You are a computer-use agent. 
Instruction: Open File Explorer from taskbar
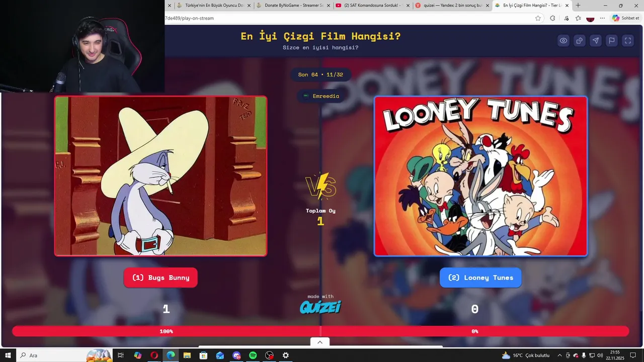pos(187,355)
